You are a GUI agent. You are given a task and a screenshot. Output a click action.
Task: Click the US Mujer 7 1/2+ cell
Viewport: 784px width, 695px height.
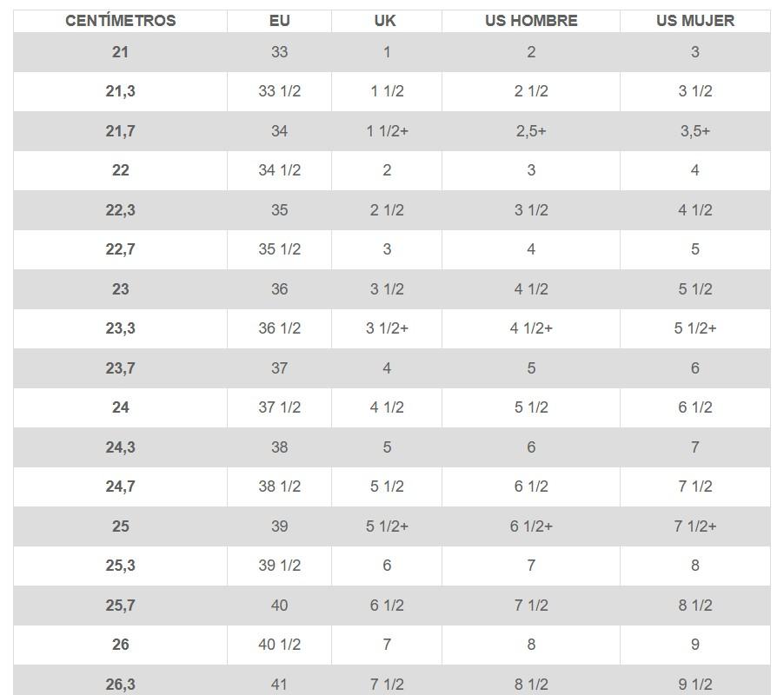click(x=694, y=526)
